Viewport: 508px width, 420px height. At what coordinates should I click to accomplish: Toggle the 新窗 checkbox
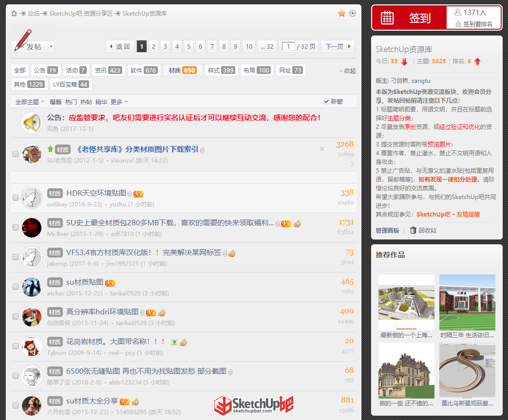click(326, 102)
